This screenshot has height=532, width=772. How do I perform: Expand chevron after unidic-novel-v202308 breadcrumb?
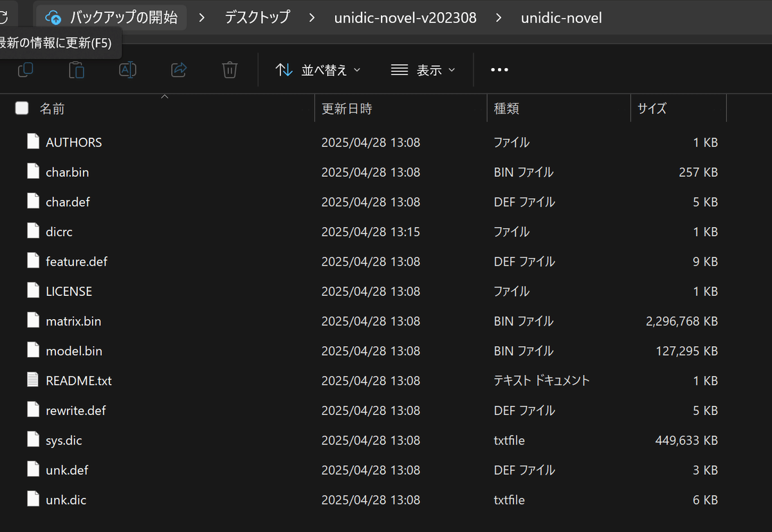499,17
